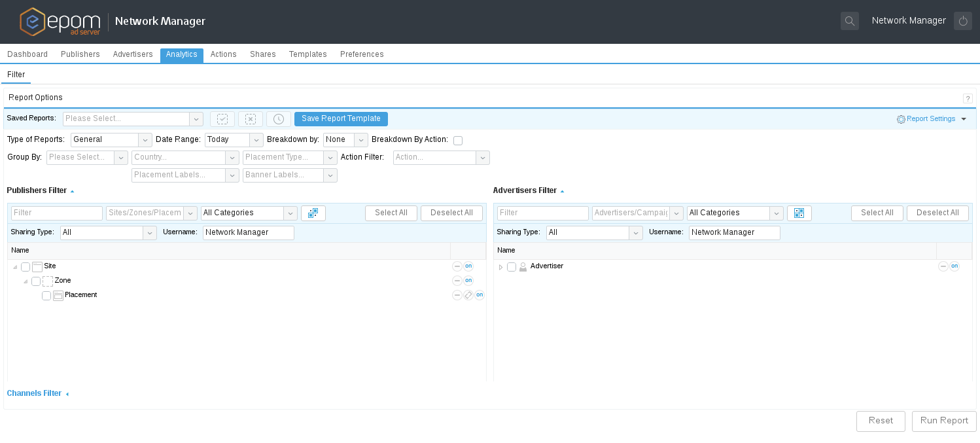The width and height of the screenshot is (980, 443).
Task: Toggle the 'on' status for Advertiser row
Action: (954, 266)
